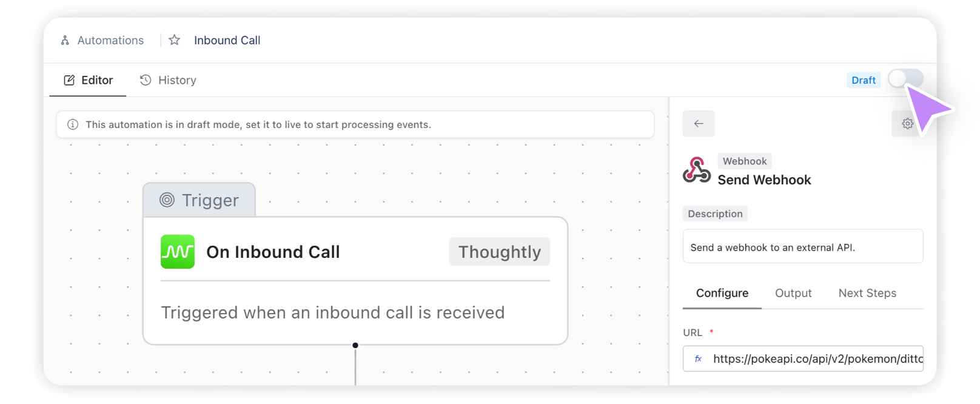
Task: Click the Webhook logo icon
Action: pos(696,170)
